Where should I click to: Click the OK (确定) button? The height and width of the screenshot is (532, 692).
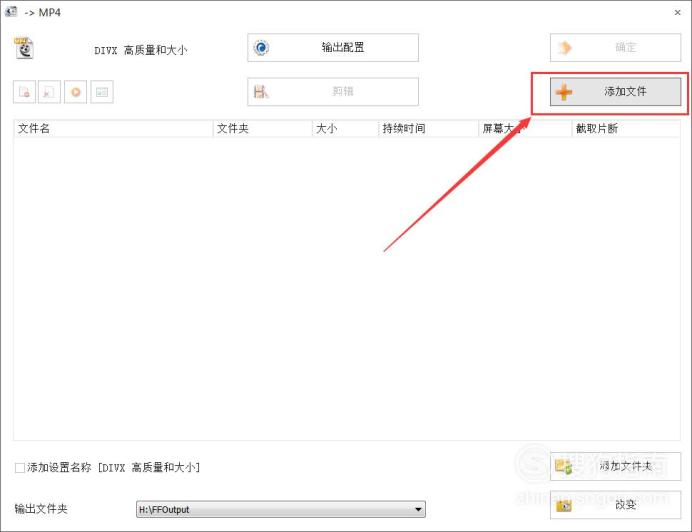click(x=615, y=47)
